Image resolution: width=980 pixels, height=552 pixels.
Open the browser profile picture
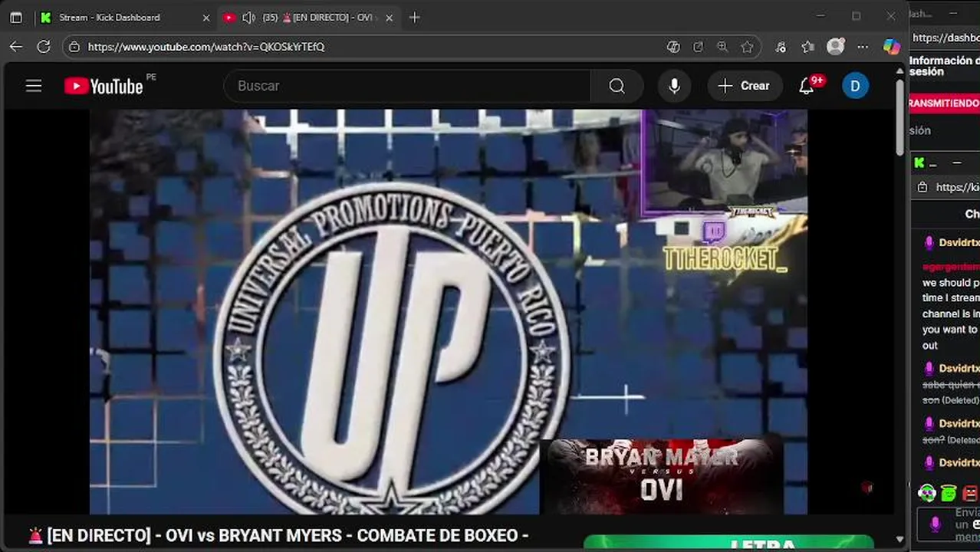point(836,47)
